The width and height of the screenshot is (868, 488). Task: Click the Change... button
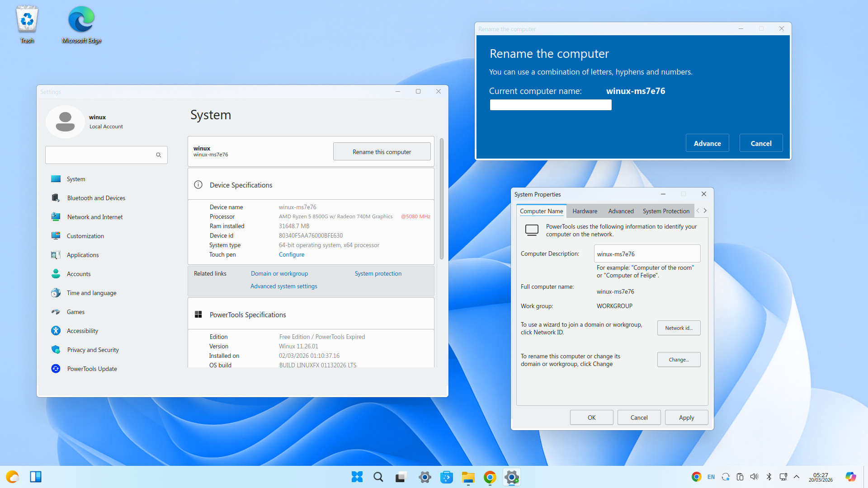[x=679, y=360]
